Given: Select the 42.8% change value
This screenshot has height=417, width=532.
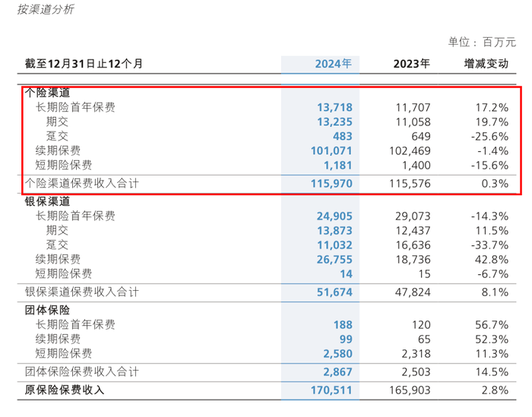Looking at the screenshot, I should 491,259.
